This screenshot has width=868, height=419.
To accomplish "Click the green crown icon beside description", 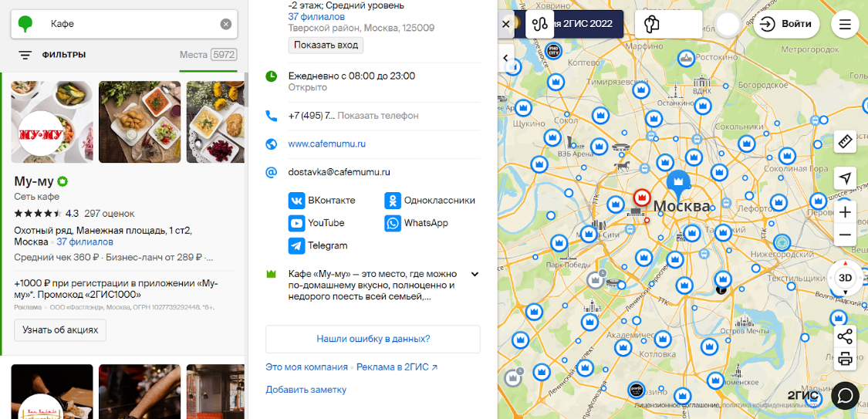I will (x=272, y=274).
